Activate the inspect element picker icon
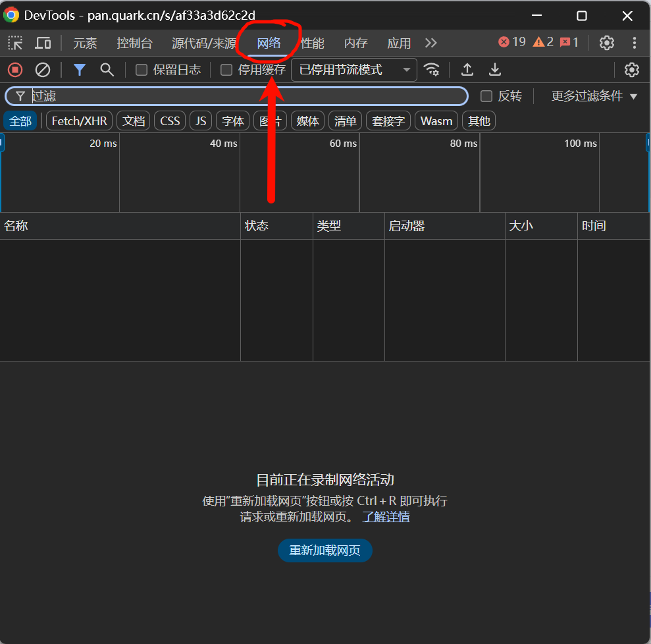This screenshot has height=644, width=651. pos(15,43)
